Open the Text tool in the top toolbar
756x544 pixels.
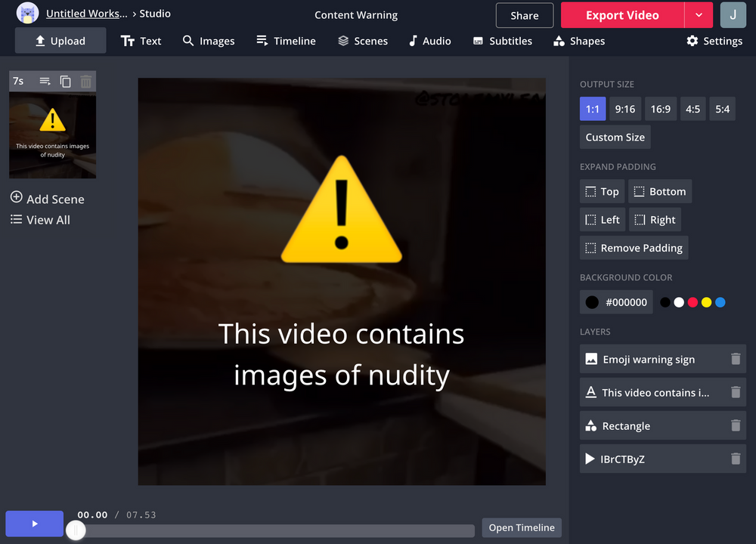click(x=141, y=41)
